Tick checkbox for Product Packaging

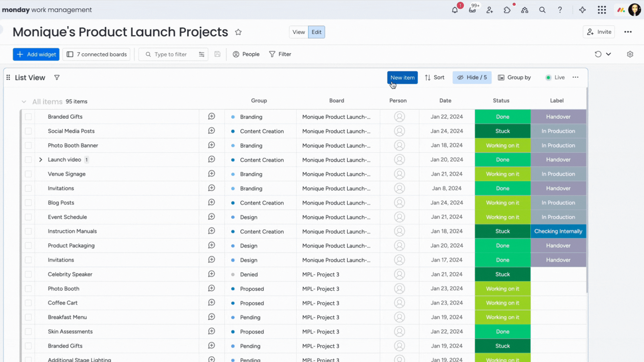28,246
